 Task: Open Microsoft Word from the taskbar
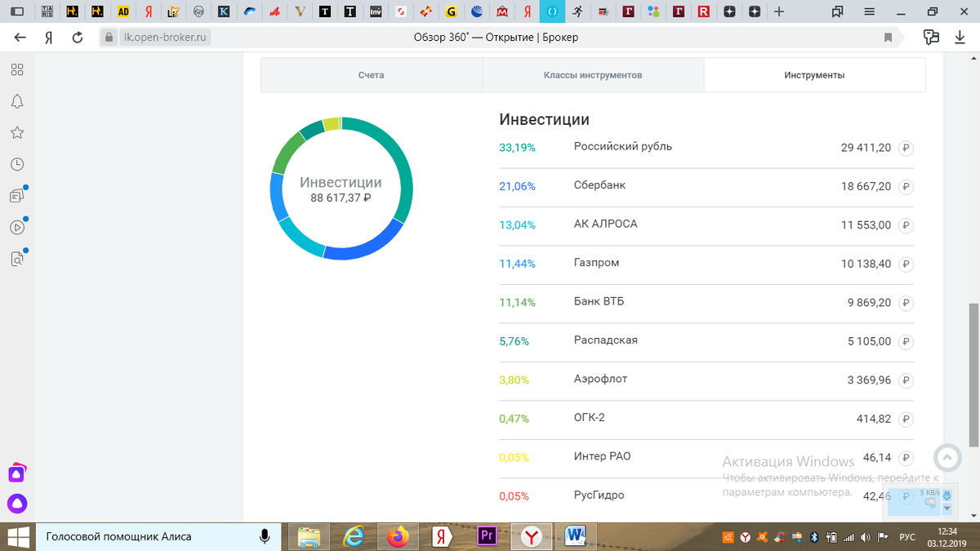pyautogui.click(x=577, y=536)
